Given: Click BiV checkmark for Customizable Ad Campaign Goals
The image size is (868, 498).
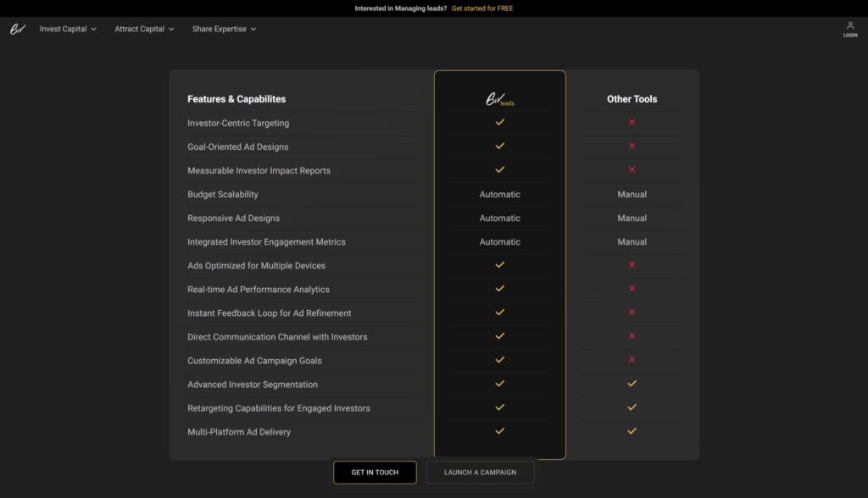Looking at the screenshot, I should coord(500,360).
